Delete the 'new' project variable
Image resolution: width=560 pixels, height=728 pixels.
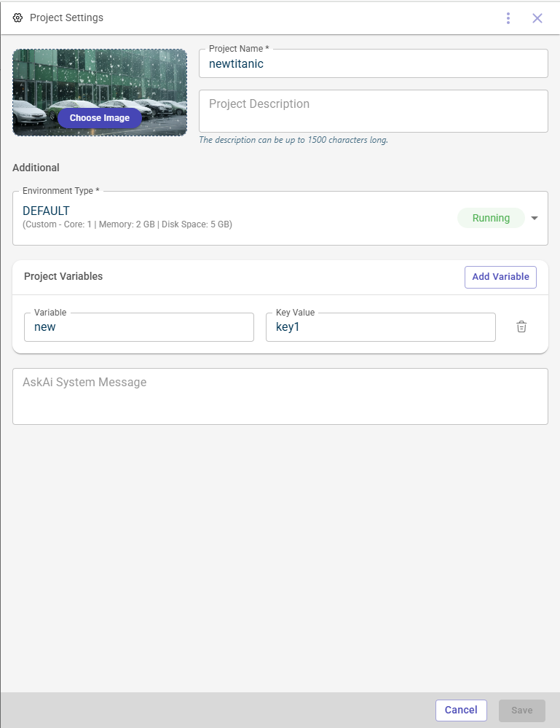click(x=521, y=327)
